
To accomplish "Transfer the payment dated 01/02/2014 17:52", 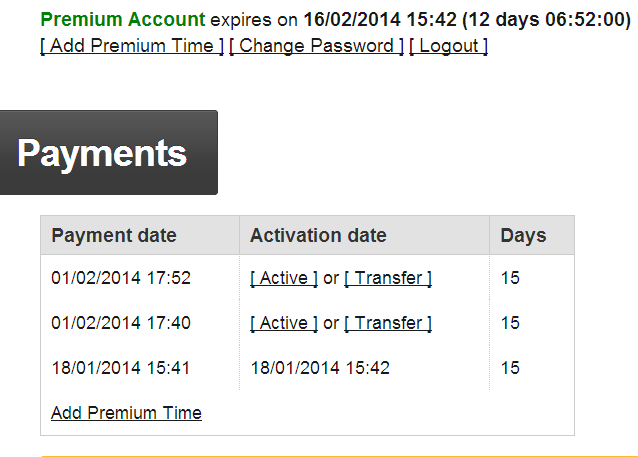I will (x=388, y=278).
